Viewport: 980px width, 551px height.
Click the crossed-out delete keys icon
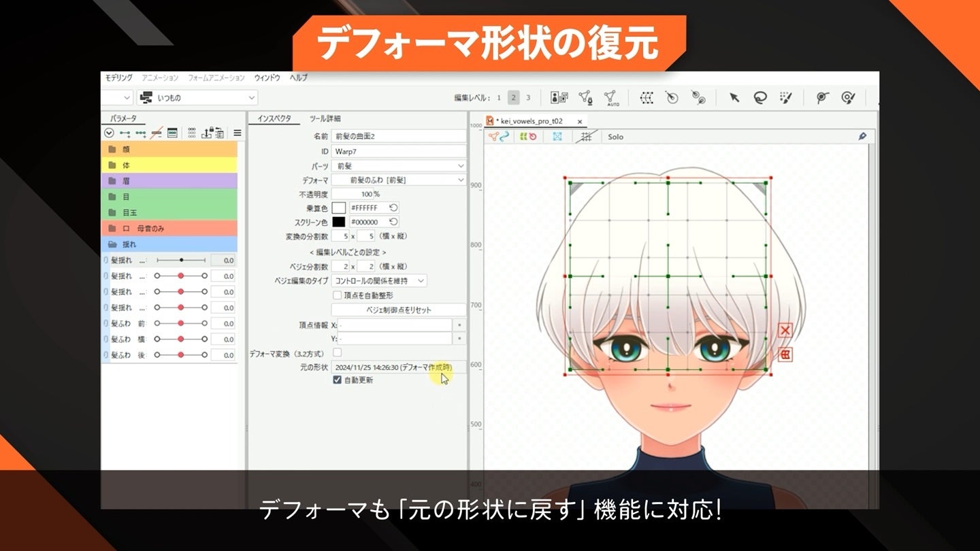click(157, 133)
